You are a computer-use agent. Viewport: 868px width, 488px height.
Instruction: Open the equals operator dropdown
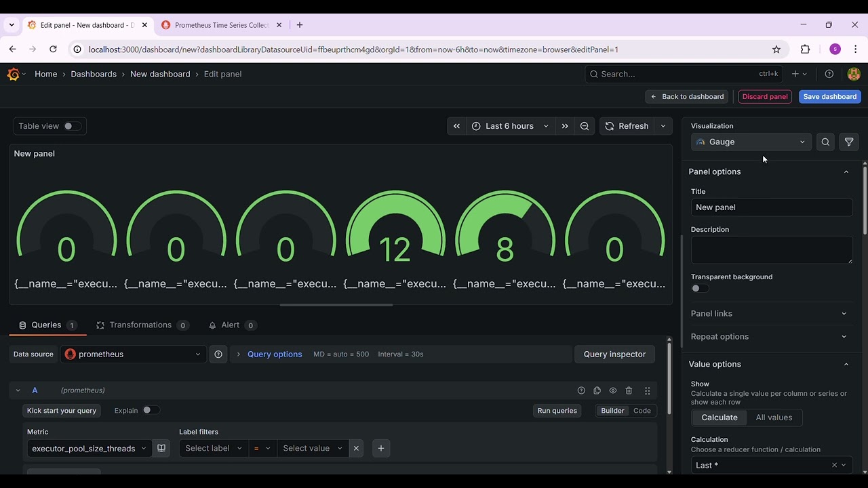click(262, 448)
